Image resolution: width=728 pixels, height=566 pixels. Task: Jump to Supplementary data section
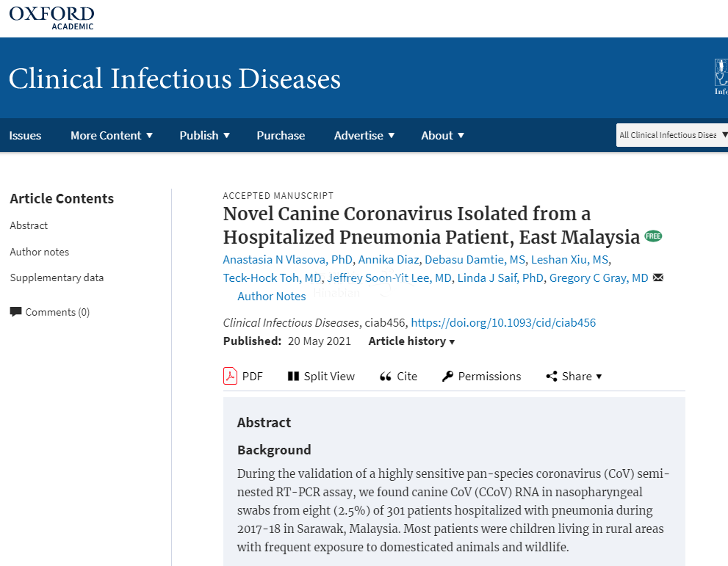(x=57, y=277)
